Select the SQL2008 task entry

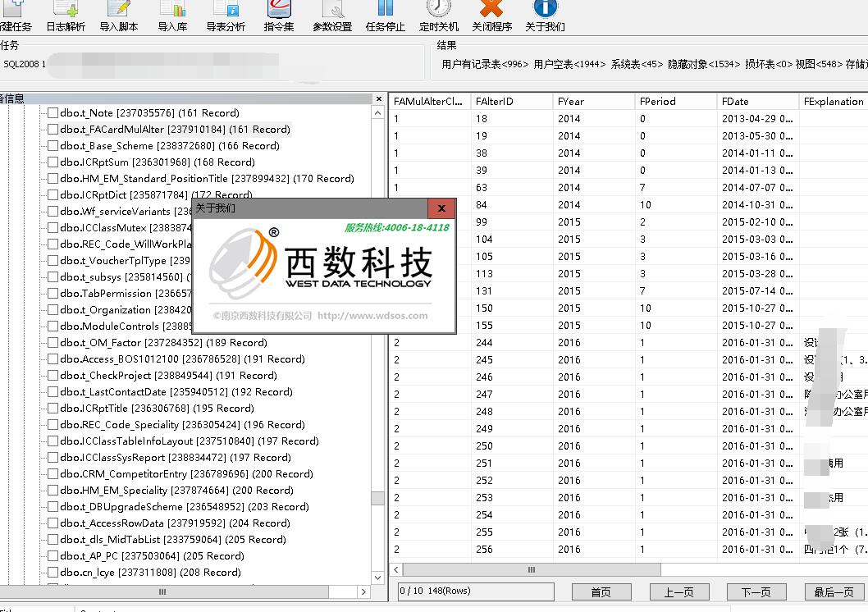25,64
